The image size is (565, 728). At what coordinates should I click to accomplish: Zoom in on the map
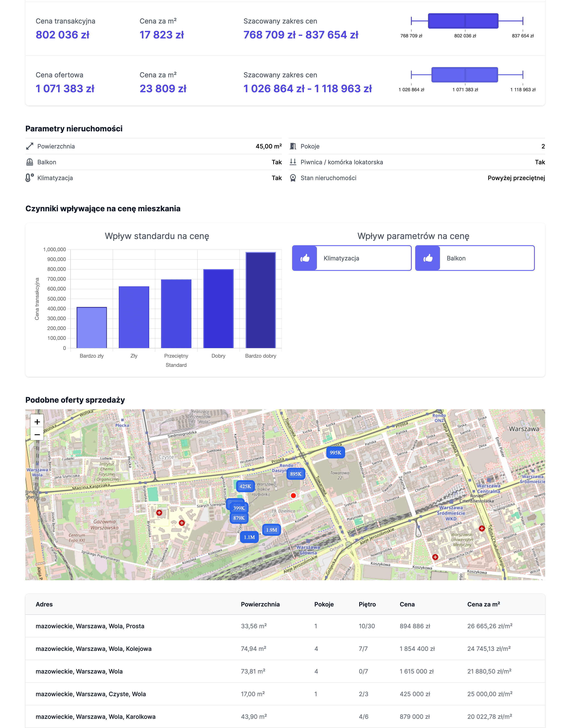click(37, 422)
